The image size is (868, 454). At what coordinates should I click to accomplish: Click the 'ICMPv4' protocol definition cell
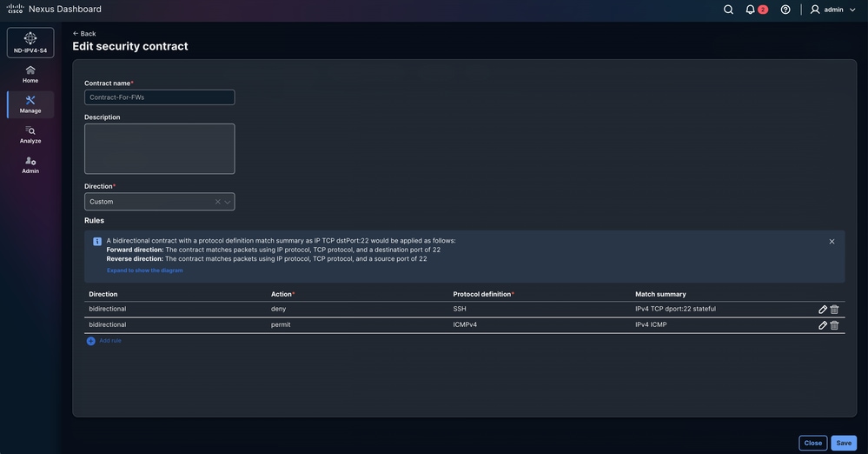coord(465,324)
